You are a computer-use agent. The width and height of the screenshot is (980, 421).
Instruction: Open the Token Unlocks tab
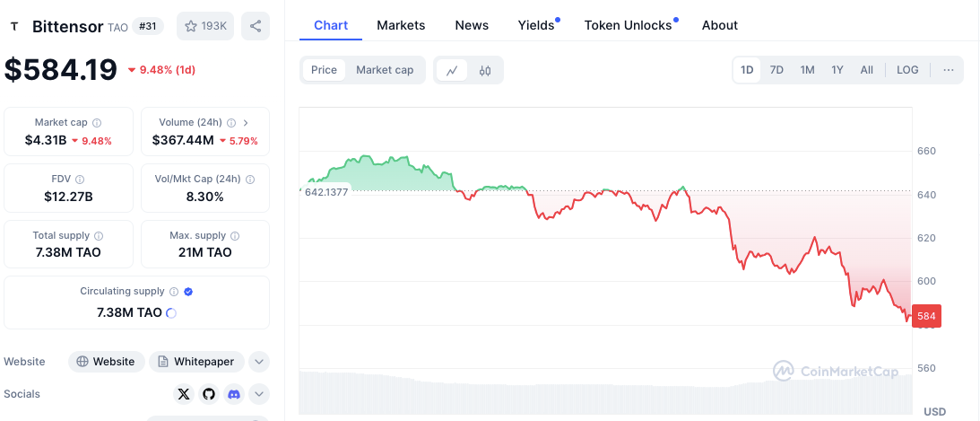pos(628,25)
